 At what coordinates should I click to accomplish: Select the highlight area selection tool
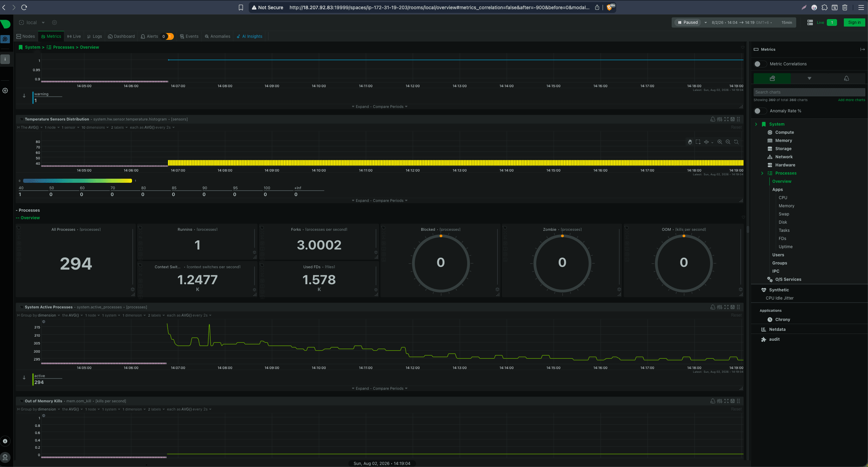click(x=698, y=142)
